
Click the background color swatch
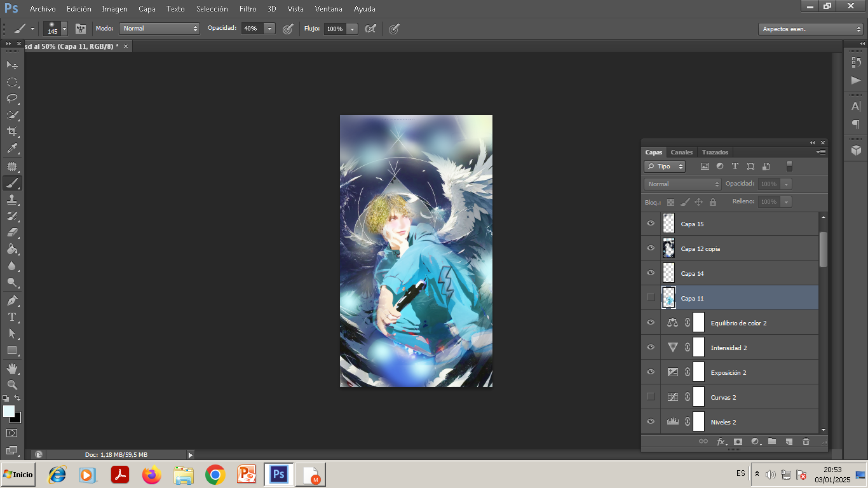(x=17, y=419)
